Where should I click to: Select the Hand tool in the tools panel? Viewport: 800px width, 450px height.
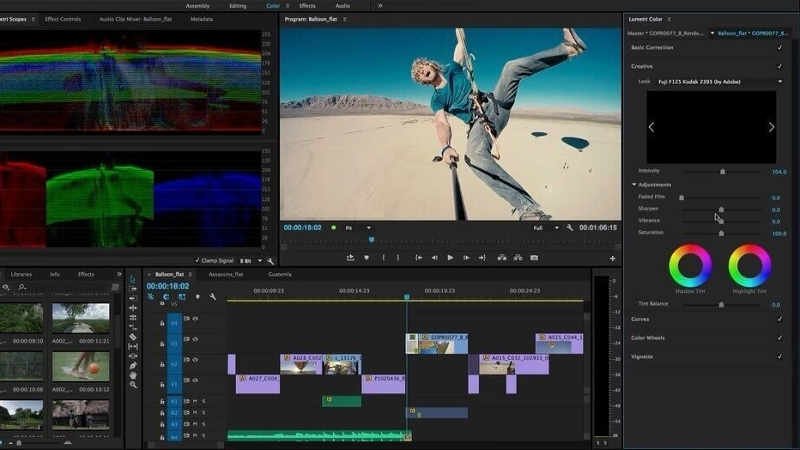(x=133, y=376)
